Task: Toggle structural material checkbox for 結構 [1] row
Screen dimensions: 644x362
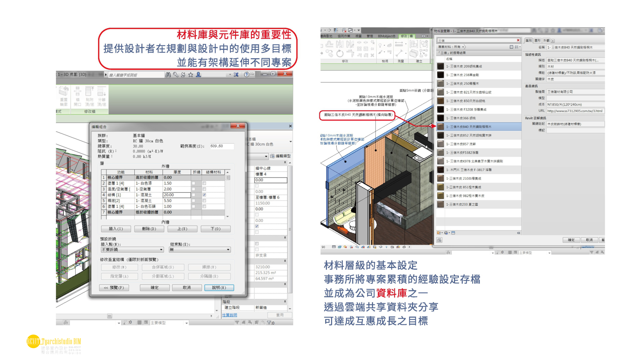Action: [204, 195]
